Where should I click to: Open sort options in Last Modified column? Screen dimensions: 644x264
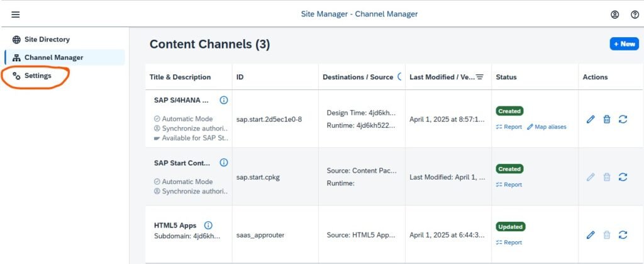[x=480, y=77]
